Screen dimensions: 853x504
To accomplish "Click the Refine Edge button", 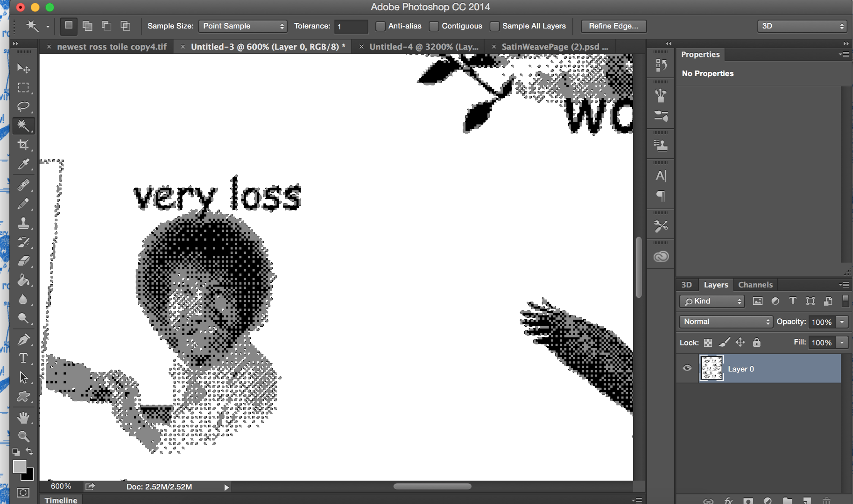I will click(x=613, y=26).
